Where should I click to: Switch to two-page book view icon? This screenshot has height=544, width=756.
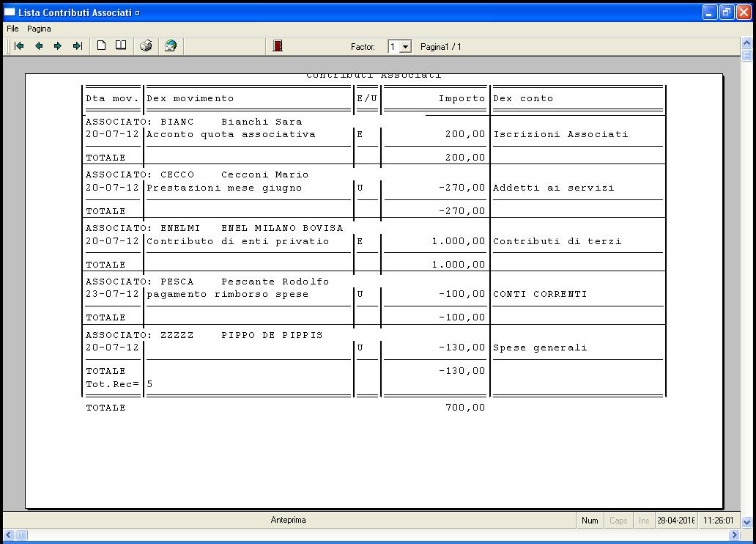[121, 46]
